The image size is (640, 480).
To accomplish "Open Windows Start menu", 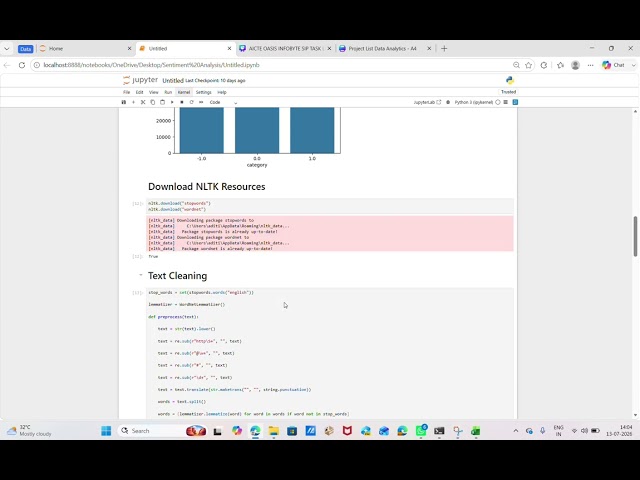I will 106,431.
